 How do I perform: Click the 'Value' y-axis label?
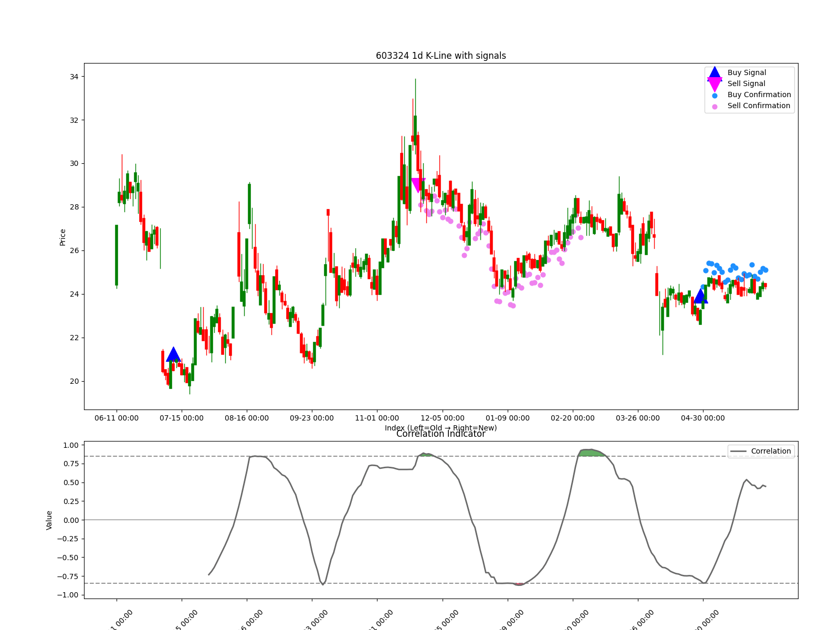point(49,520)
